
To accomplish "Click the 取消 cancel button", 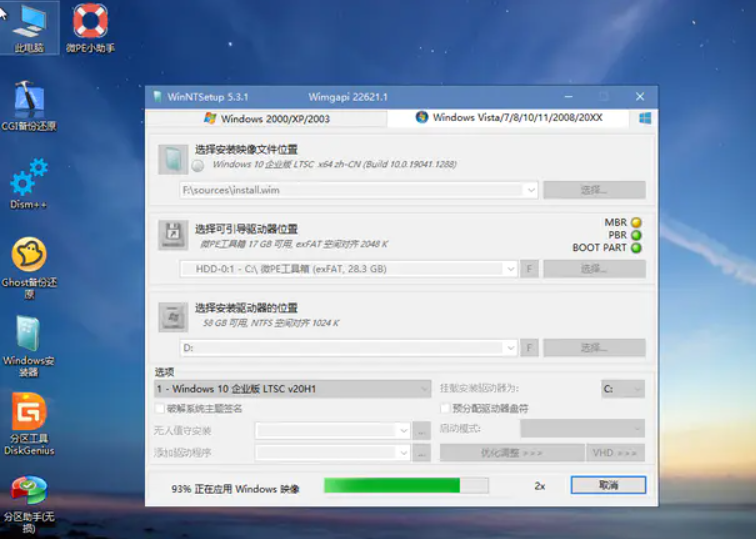I will (x=608, y=485).
